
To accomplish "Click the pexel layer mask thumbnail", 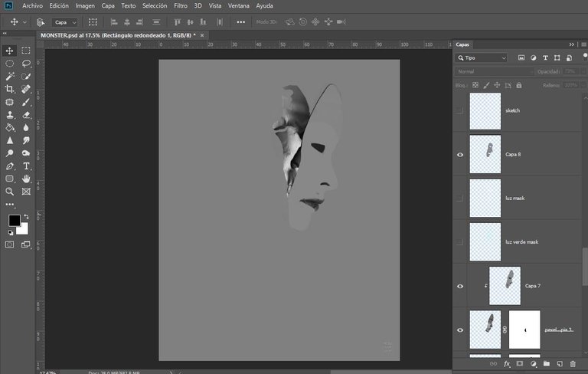I will 524,330.
